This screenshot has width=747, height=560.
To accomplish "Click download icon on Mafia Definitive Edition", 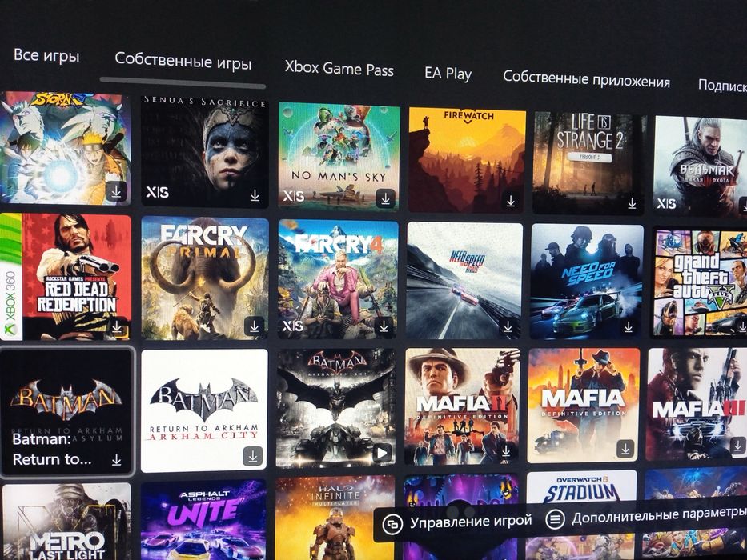I will click(x=625, y=448).
